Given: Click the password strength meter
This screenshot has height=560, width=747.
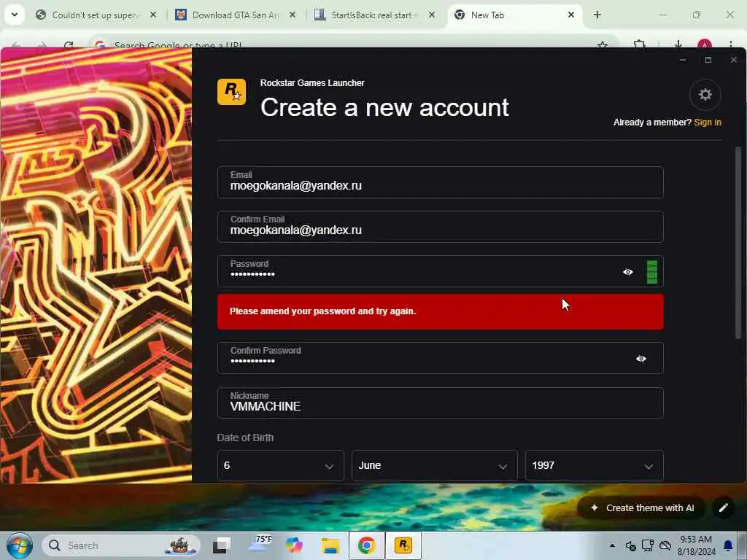Looking at the screenshot, I should click(651, 272).
